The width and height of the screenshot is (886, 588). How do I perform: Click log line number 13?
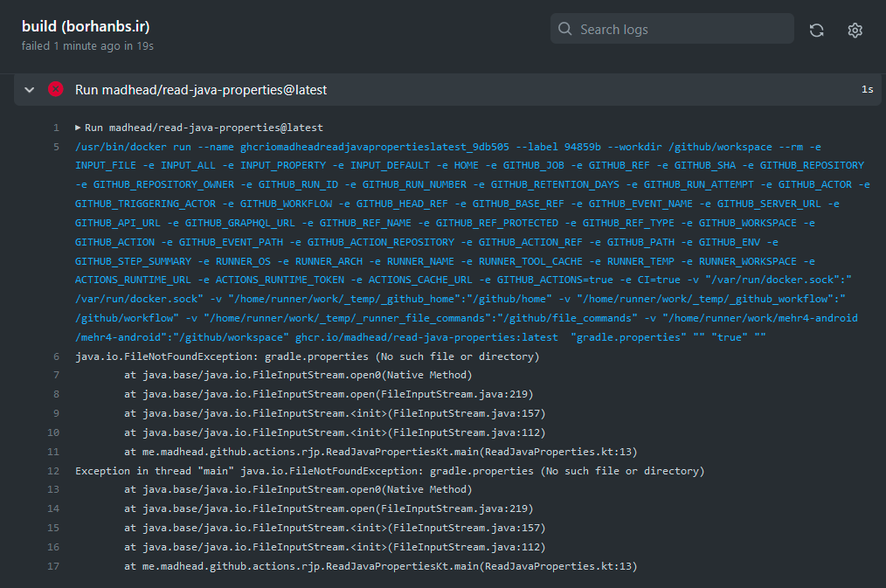53,490
